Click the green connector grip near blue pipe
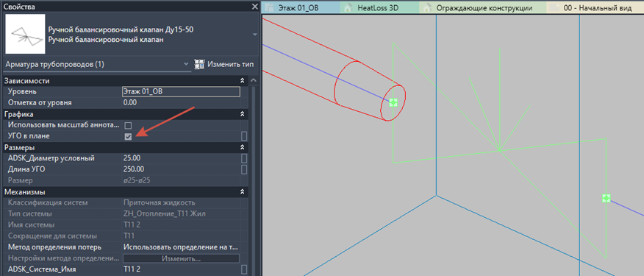This screenshot has height=276, width=644. 607,198
